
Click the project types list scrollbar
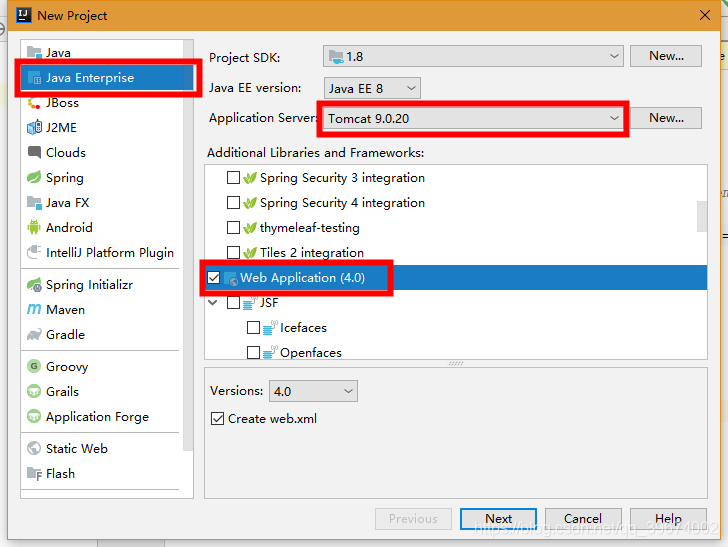pos(188,245)
